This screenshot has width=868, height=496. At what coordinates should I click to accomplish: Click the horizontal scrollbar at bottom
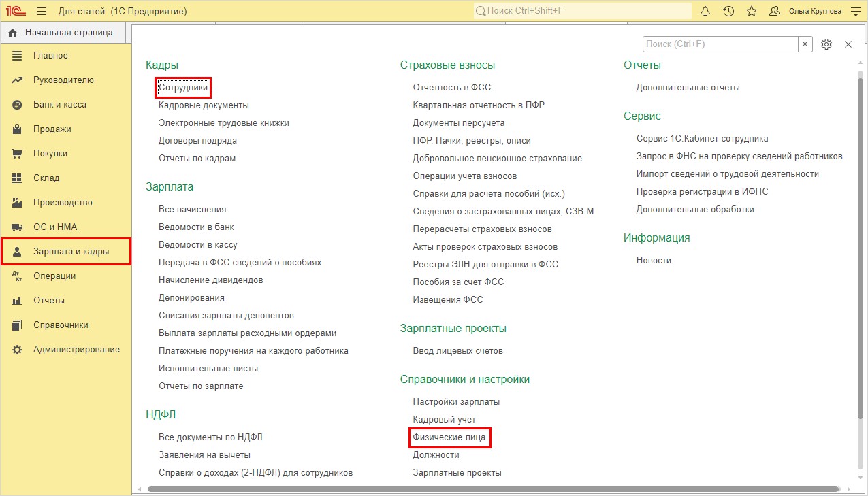tap(493, 489)
